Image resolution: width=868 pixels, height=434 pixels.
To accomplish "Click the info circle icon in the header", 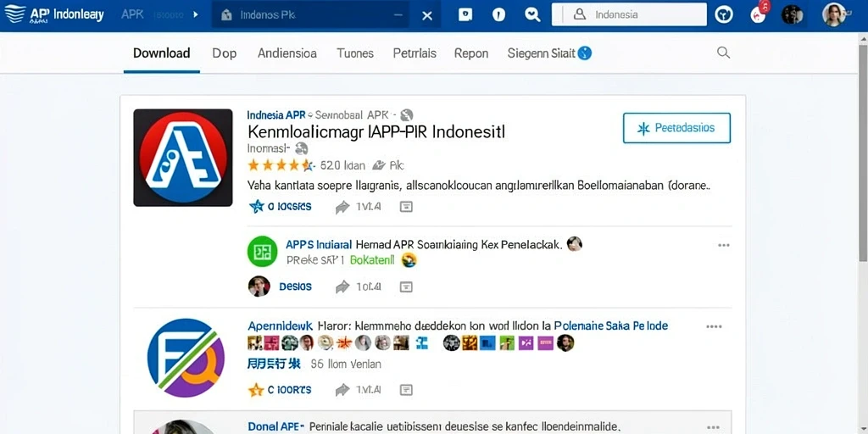I will pos(498,15).
